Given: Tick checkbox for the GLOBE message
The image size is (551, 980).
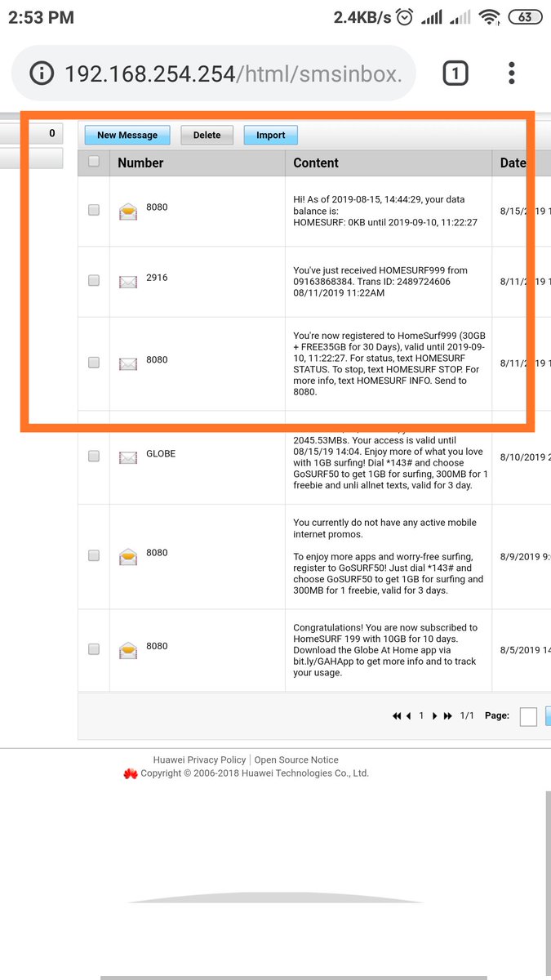Looking at the screenshot, I should (94, 456).
